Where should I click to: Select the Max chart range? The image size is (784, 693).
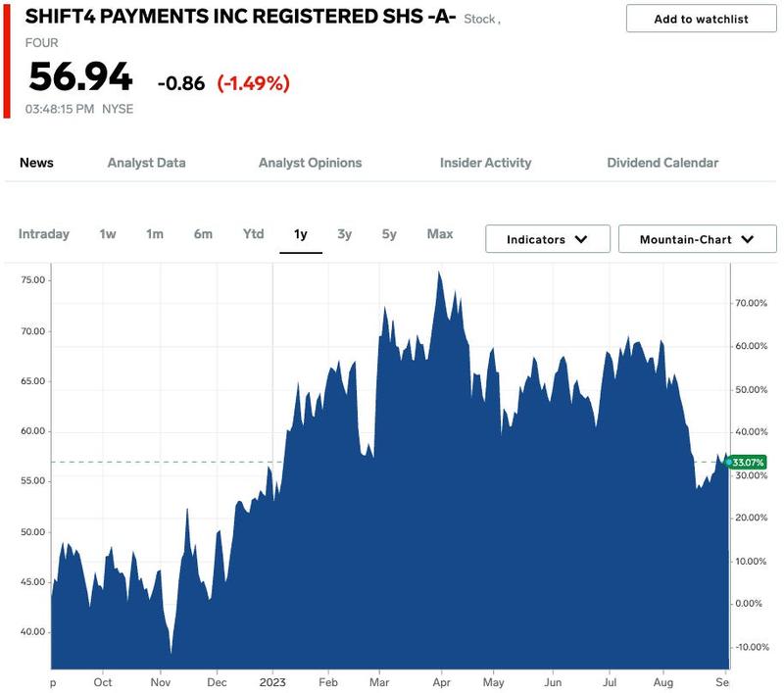tap(440, 234)
